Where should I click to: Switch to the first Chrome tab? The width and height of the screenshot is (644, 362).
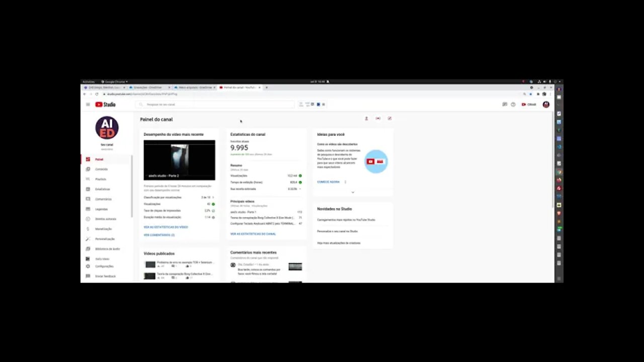(x=104, y=87)
